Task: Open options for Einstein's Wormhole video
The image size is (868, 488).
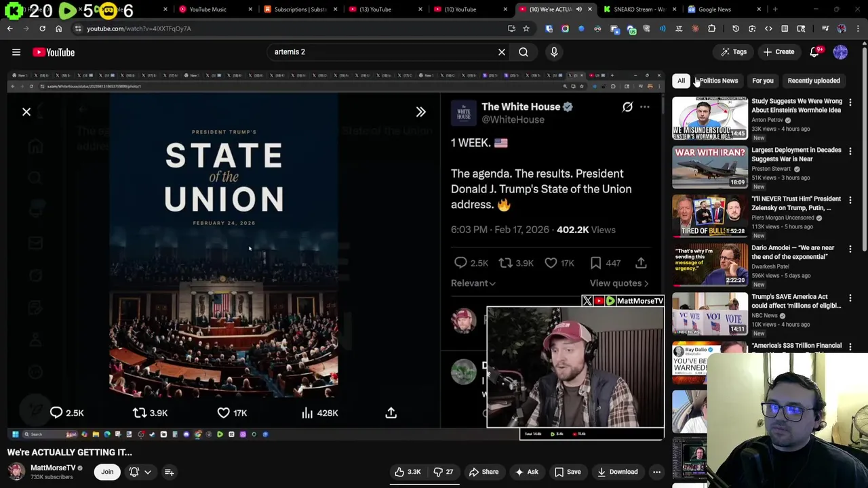Action: coord(850,102)
